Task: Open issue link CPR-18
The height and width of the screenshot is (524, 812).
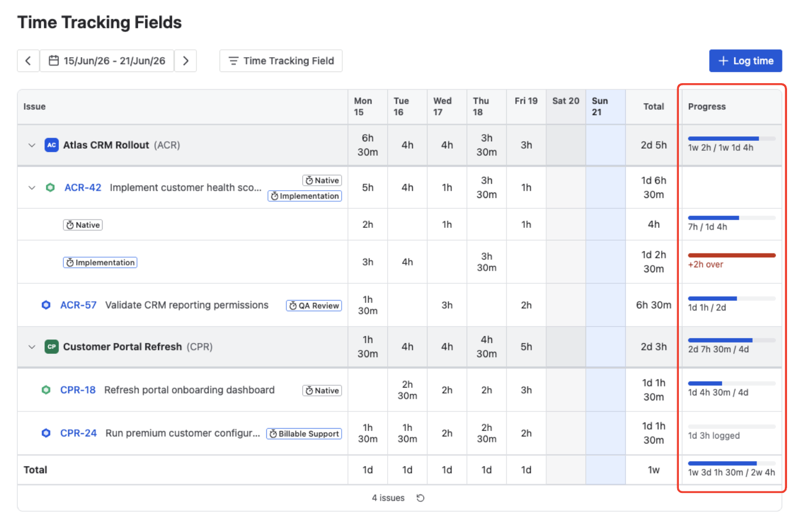Action: coord(78,390)
